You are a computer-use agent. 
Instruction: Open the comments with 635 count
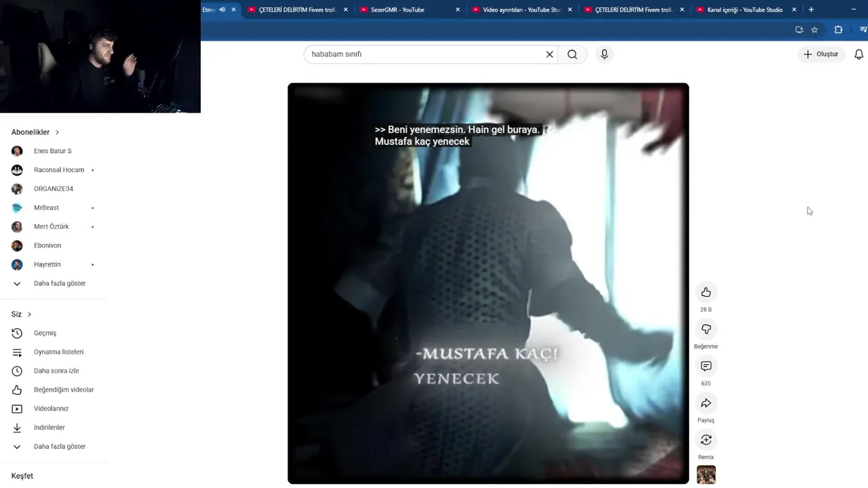click(x=706, y=366)
